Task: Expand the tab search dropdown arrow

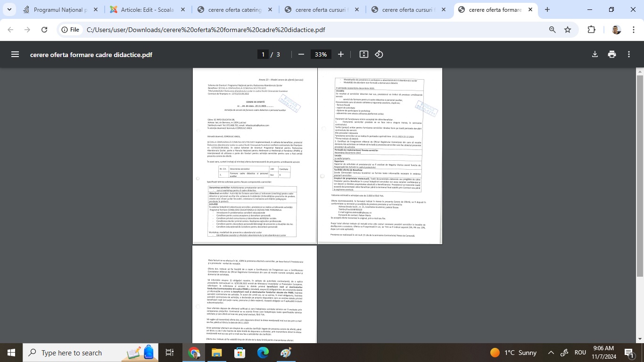Action: point(10,9)
